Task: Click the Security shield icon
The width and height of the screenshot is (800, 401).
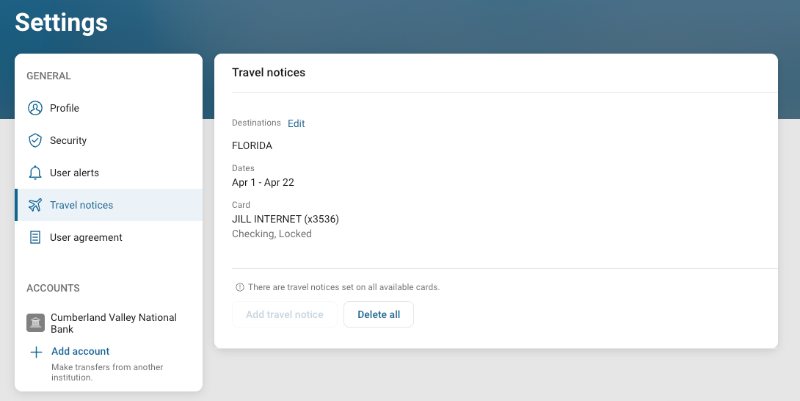Action: click(x=35, y=140)
